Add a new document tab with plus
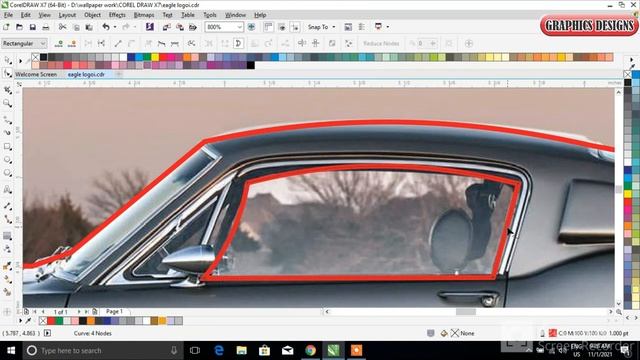This screenshot has height=360, width=640. [x=118, y=74]
